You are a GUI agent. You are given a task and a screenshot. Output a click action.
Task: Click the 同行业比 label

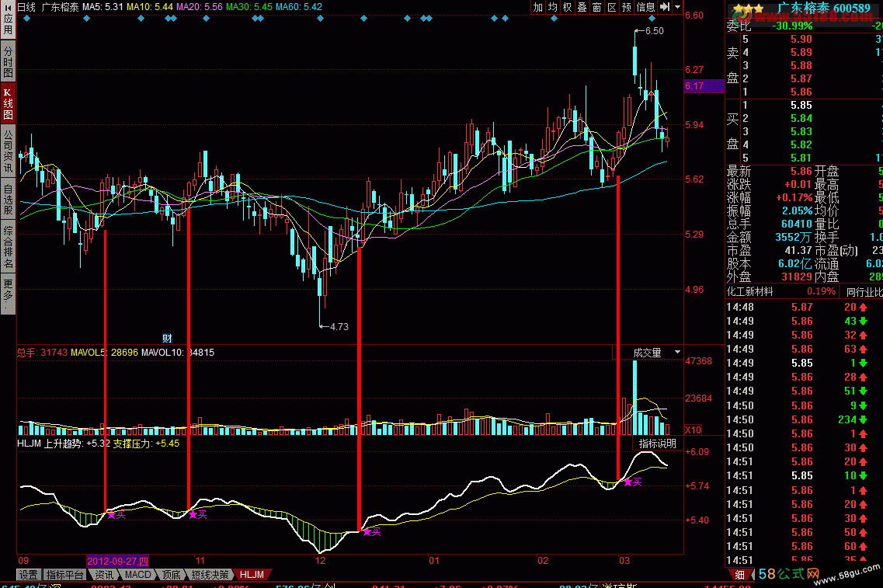tap(864, 292)
